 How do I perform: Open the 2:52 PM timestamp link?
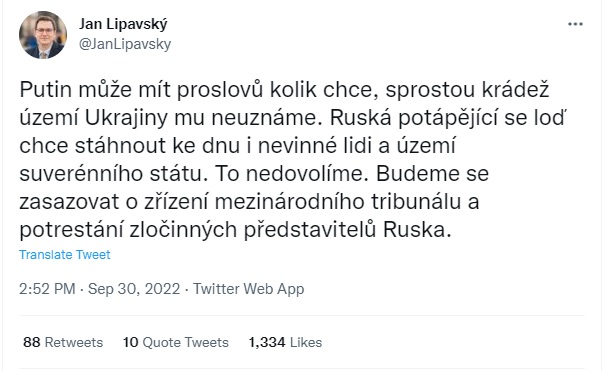pyautogui.click(x=47, y=289)
